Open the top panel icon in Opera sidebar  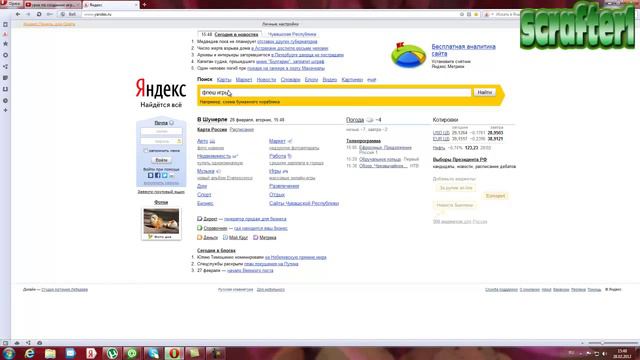5,24
